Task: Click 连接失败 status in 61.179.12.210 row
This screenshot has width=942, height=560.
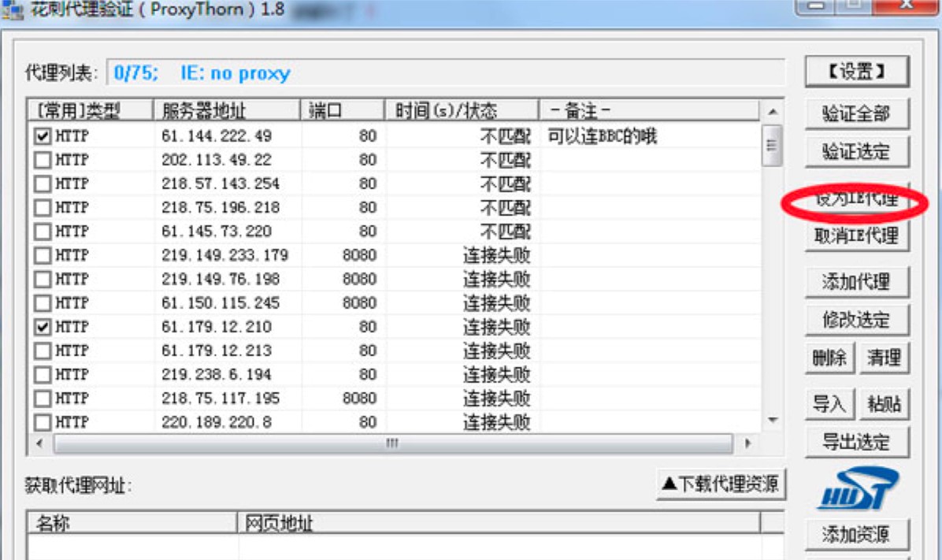Action: 497,327
